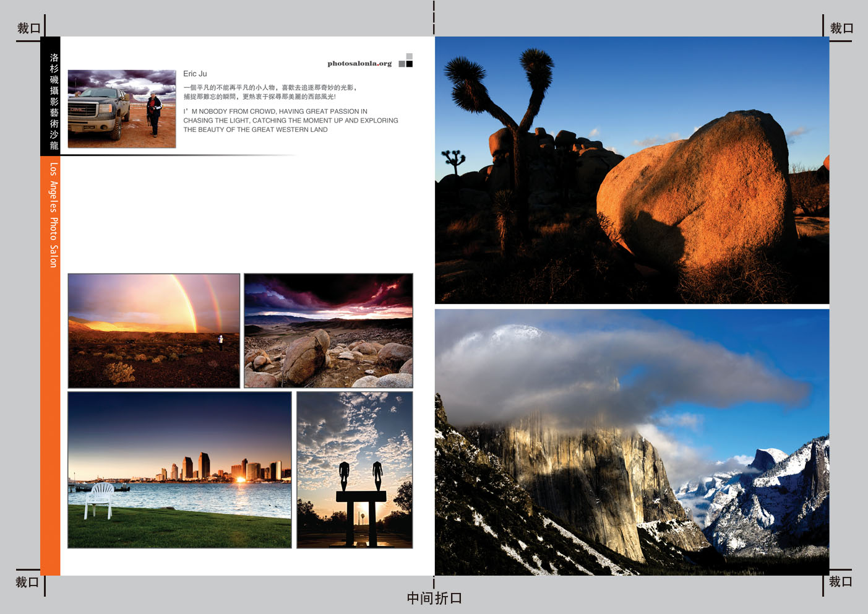The image size is (868, 614).
Task: Click the top-left 裁口 crop mark label
Action: tap(28, 28)
